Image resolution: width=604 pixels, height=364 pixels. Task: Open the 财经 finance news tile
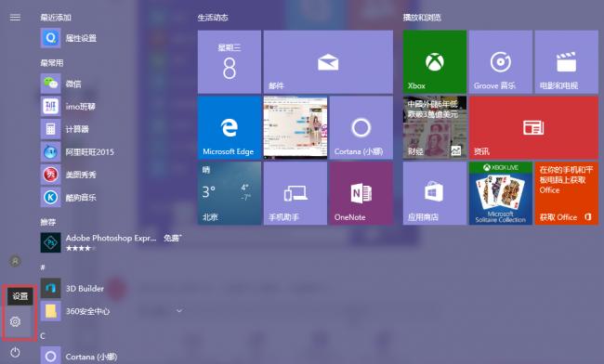(435, 127)
